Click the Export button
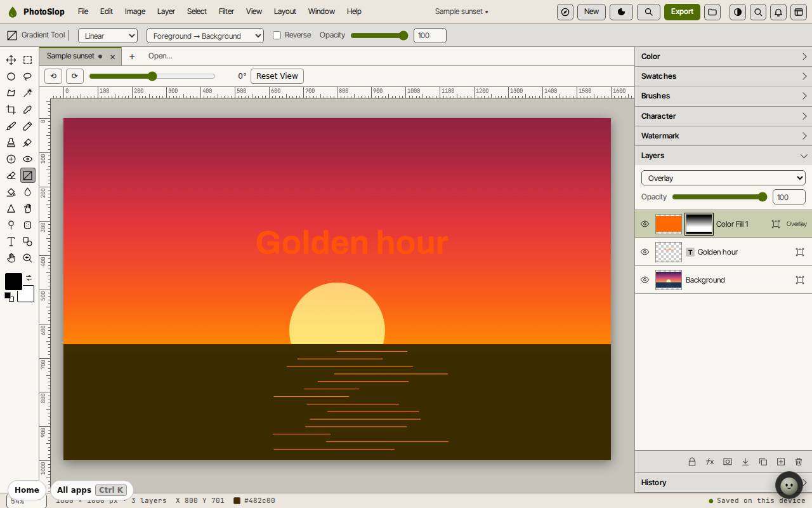This screenshot has height=508, width=812. tap(682, 11)
